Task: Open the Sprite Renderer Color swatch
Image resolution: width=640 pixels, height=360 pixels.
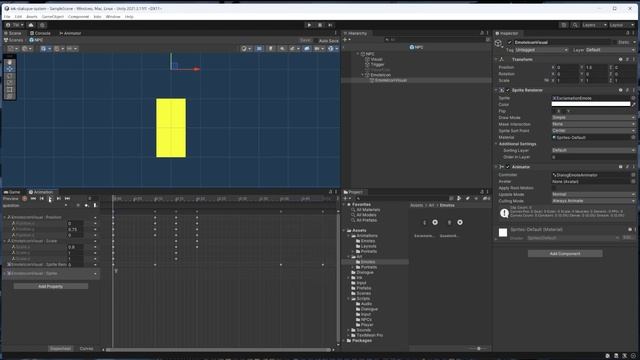Action: click(x=591, y=104)
